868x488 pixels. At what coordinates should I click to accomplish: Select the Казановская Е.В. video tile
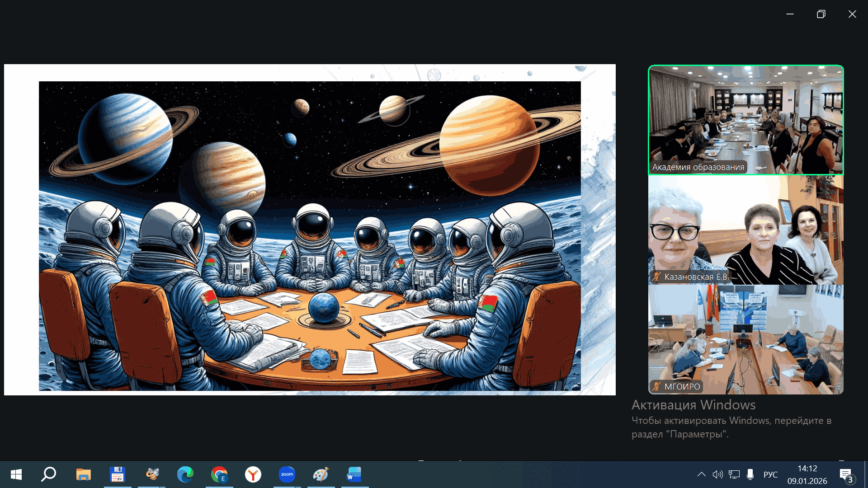(745, 230)
